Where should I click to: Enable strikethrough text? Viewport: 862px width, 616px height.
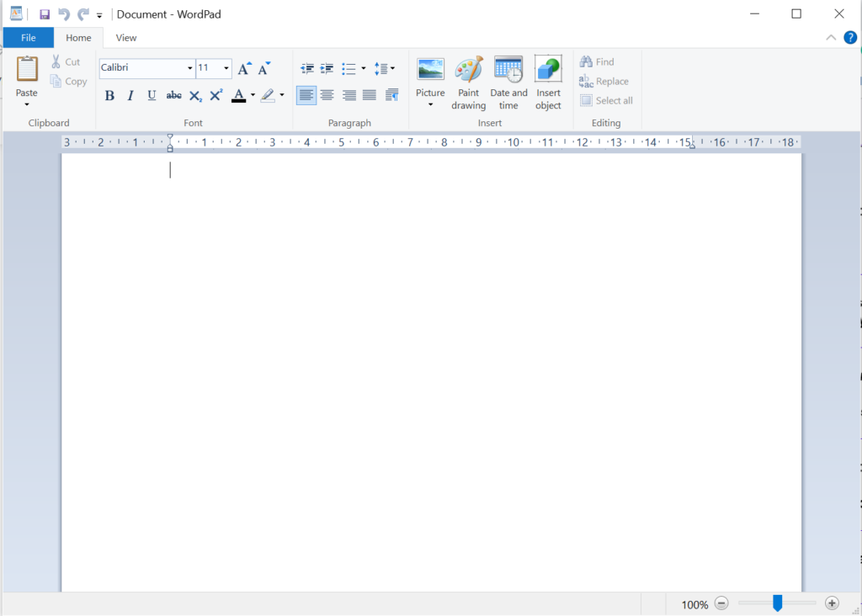click(173, 94)
